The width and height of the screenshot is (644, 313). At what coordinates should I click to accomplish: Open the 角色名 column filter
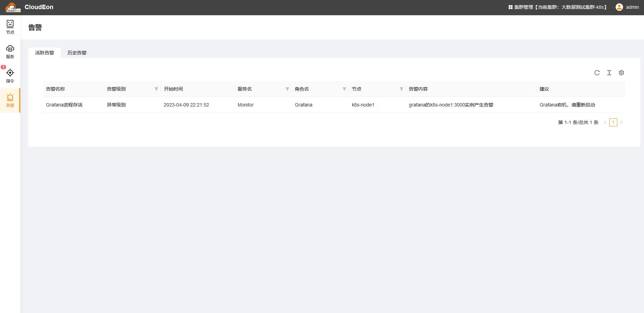click(x=344, y=89)
